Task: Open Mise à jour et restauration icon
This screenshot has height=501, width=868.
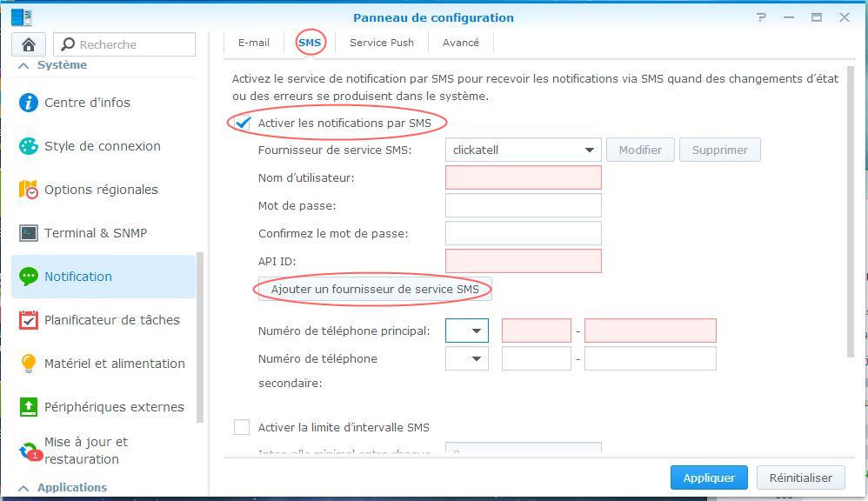Action: pyautogui.click(x=30, y=451)
